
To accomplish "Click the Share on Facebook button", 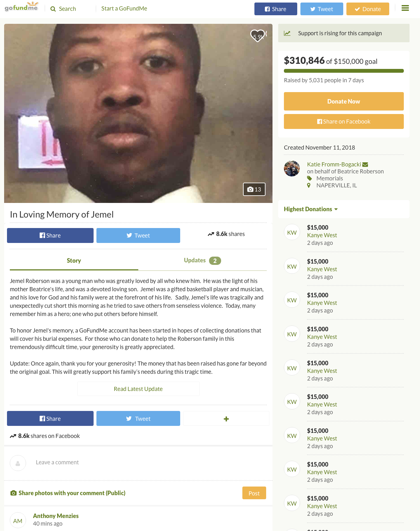I will click(344, 122).
